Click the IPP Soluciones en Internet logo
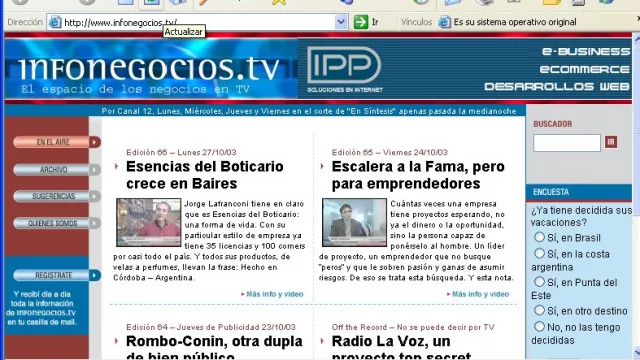The width and height of the screenshot is (640, 360). [344, 69]
